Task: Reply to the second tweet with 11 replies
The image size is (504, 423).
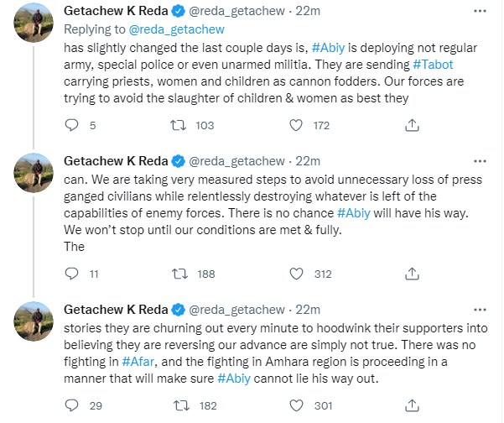Action: coord(71,273)
